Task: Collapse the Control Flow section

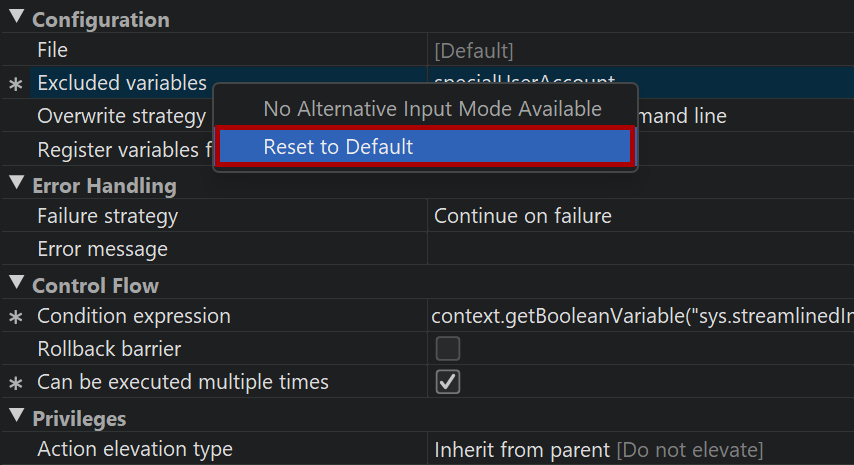Action: [x=16, y=284]
